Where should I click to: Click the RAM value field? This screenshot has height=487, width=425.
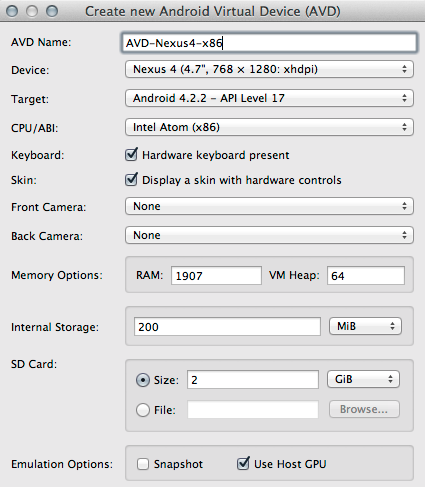(216, 276)
